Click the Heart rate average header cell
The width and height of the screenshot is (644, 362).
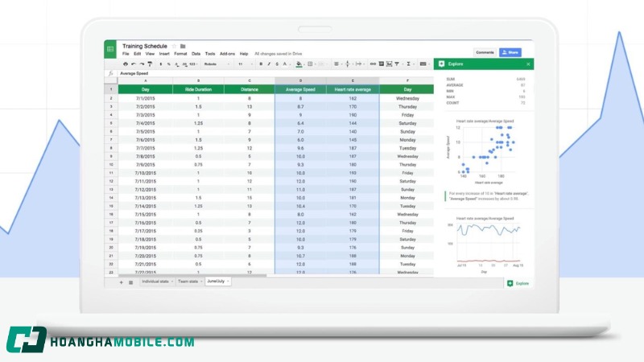tap(353, 89)
